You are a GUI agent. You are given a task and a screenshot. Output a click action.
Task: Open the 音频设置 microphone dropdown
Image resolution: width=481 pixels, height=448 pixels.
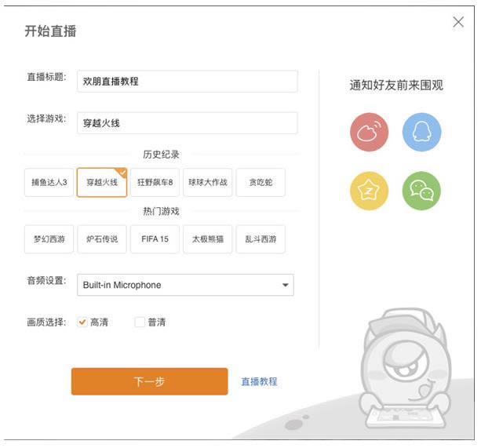[185, 285]
